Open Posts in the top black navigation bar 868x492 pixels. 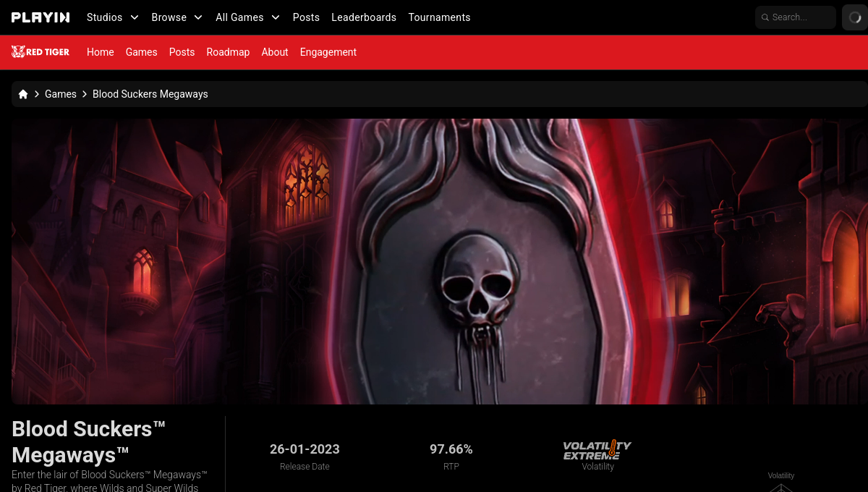(x=306, y=17)
